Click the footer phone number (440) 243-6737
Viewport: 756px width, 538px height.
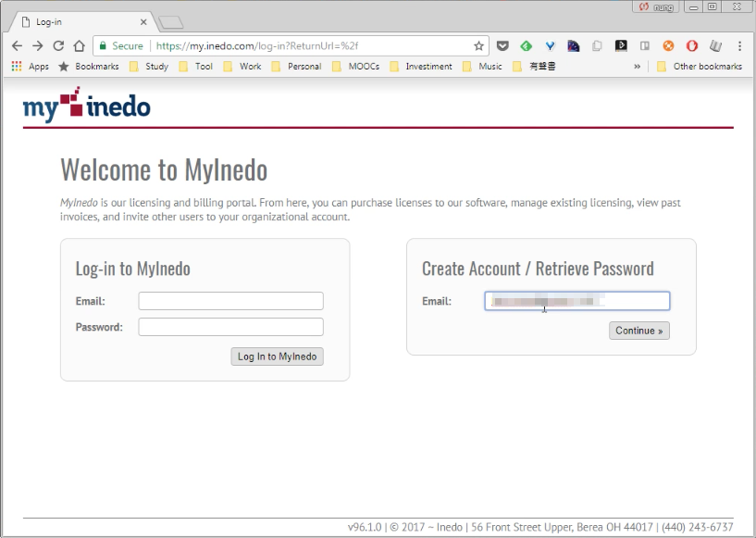697,527
